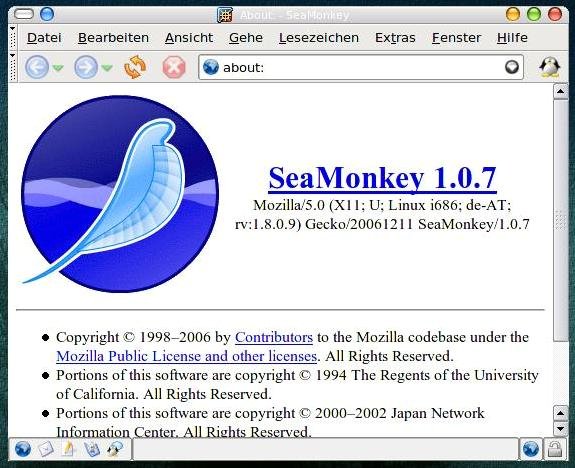
Task: Open the Bearbeiten menu
Action: click(113, 38)
